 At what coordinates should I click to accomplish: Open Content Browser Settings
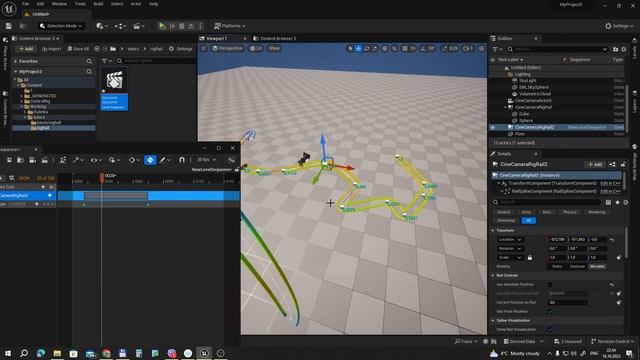180,49
